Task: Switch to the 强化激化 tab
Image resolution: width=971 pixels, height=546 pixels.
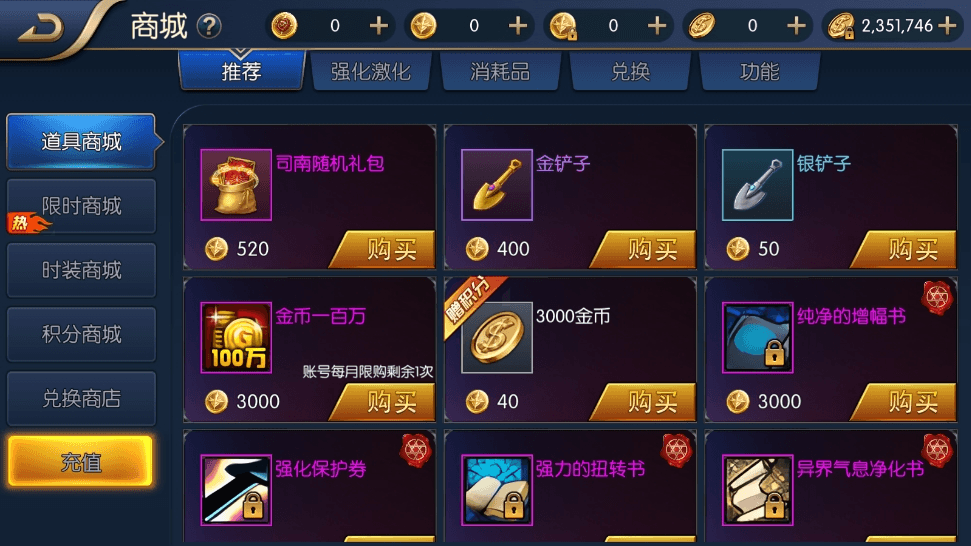Action: (370, 72)
